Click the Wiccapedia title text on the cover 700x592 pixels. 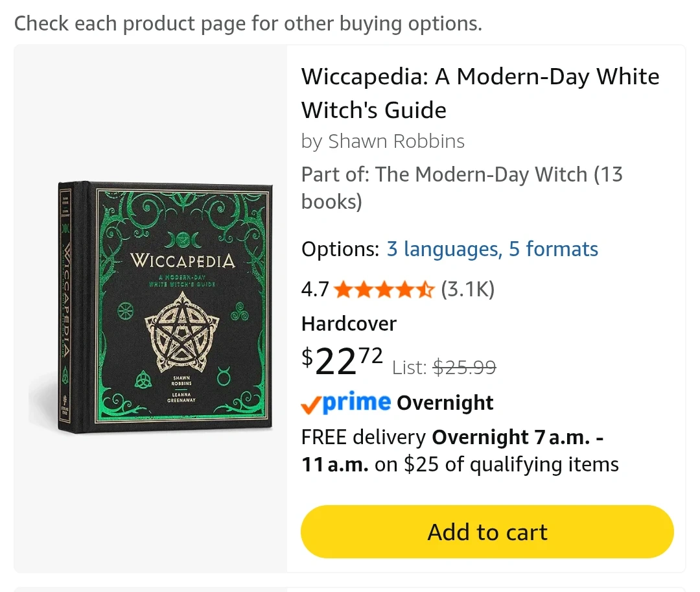point(182,261)
